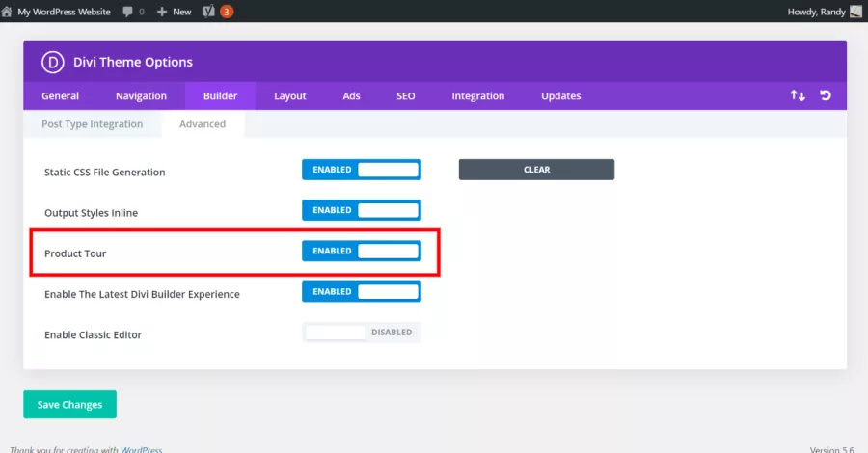Follow the WordPress footer link

pyautogui.click(x=141, y=449)
